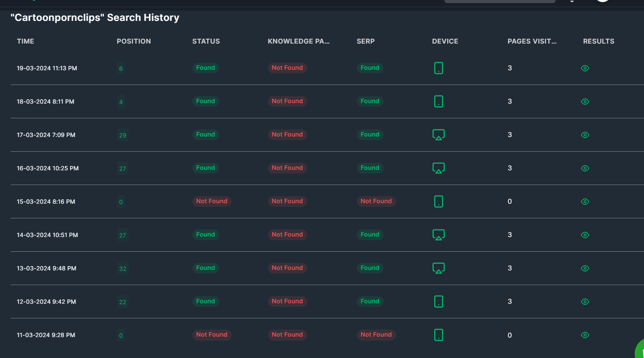Show results for 14-03-2024 10:51 PM search
644x358 pixels.
click(585, 235)
